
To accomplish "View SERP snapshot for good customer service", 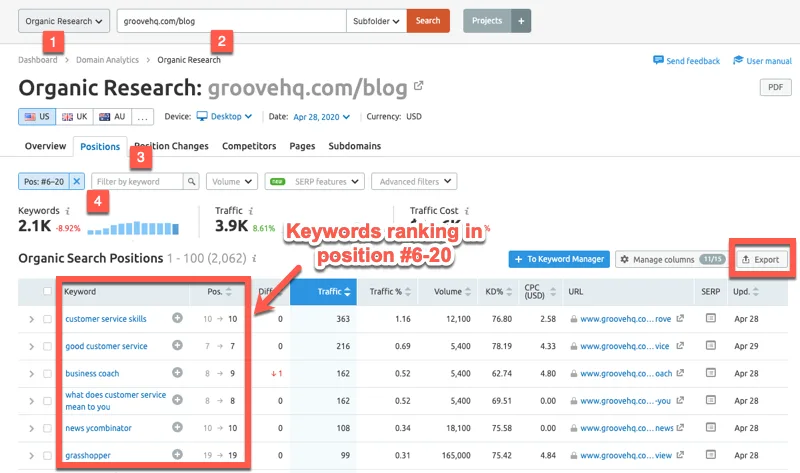I will [x=711, y=345].
